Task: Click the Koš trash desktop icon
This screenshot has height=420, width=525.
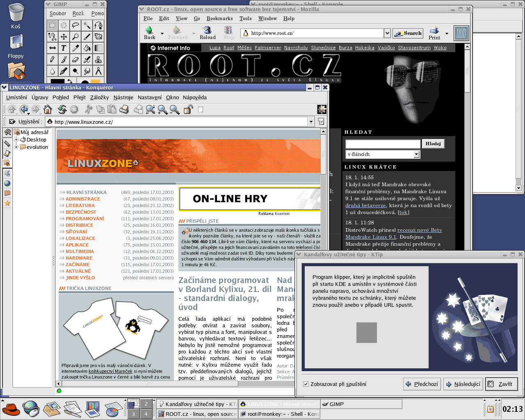Action: 16,16
